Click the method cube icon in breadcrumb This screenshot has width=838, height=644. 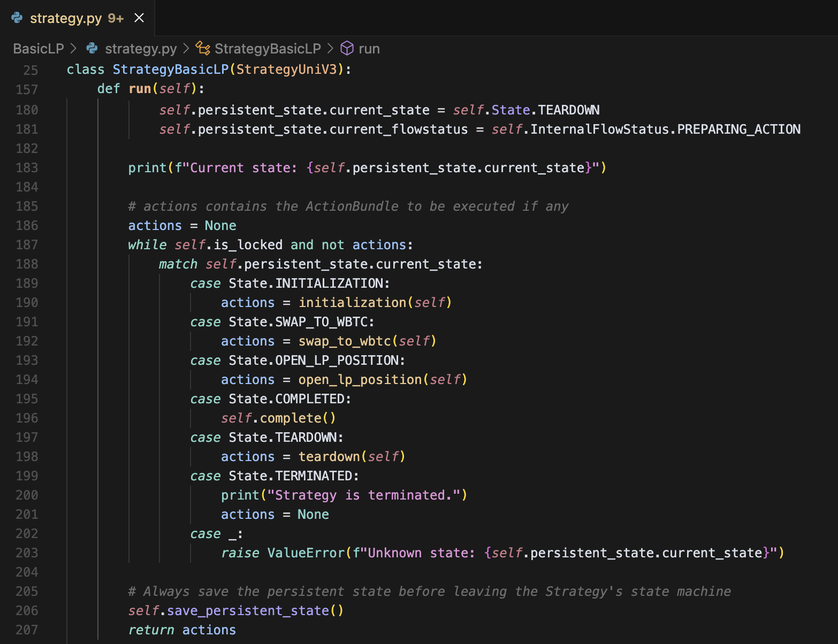[x=347, y=49]
